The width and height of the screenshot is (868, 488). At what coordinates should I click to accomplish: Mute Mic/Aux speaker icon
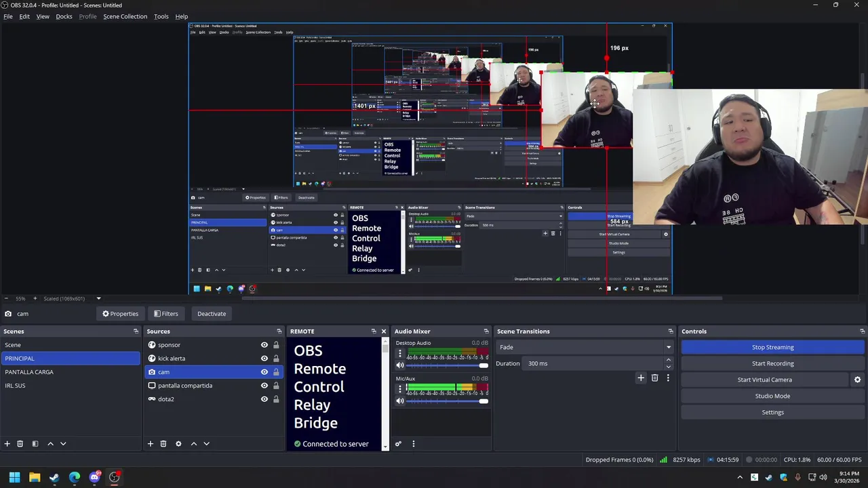399,401
